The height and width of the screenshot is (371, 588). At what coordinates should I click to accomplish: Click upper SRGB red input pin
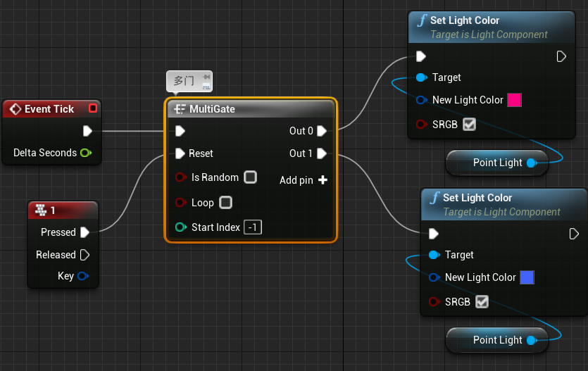[x=422, y=125]
